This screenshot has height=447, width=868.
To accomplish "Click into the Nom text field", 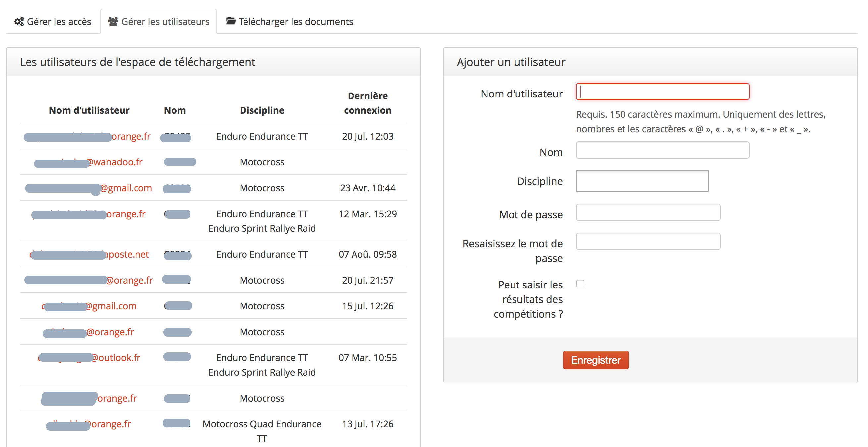I will click(x=663, y=150).
